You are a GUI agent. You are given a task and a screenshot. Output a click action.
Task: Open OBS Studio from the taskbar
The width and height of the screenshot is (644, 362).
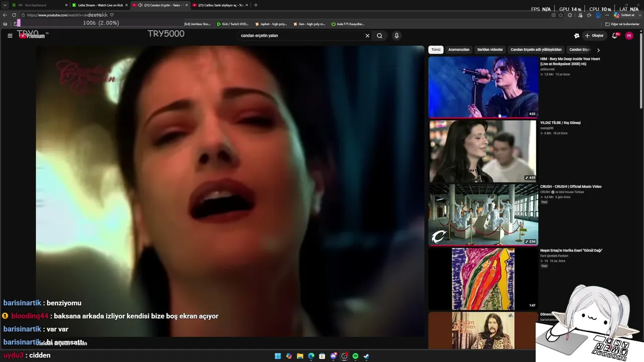(x=344, y=356)
